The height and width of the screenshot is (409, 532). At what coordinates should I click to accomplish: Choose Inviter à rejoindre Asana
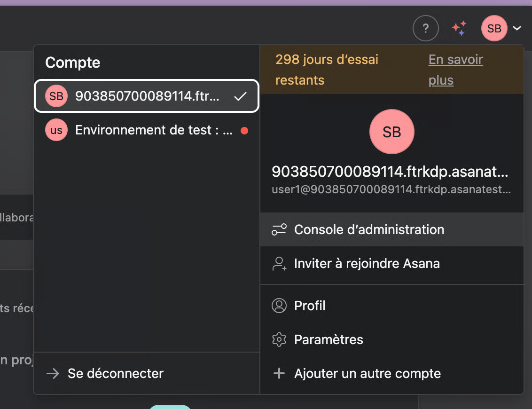coord(367,263)
